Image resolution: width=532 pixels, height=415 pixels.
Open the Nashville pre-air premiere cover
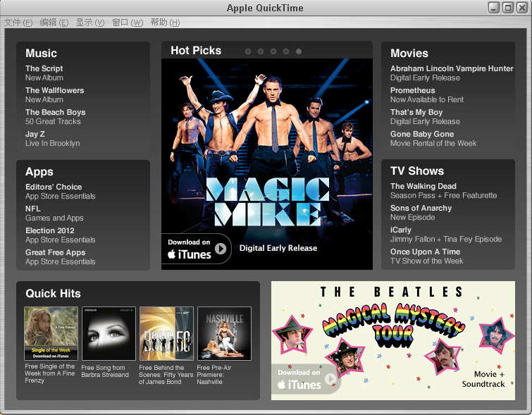224,333
